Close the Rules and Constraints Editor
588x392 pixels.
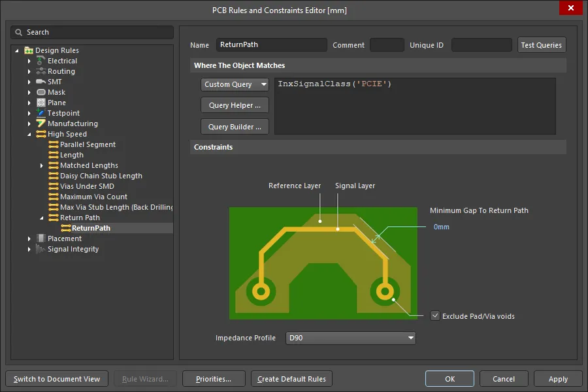click(571, 8)
